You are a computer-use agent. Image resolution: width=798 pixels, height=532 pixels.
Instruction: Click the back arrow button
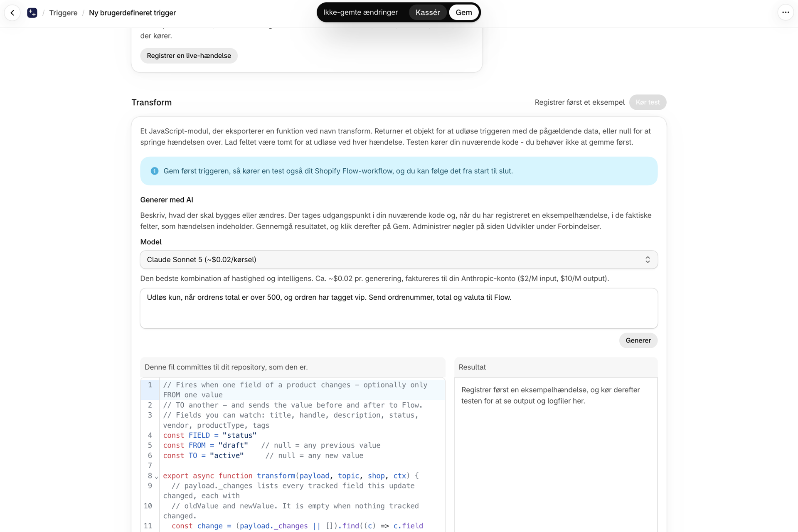[12, 12]
